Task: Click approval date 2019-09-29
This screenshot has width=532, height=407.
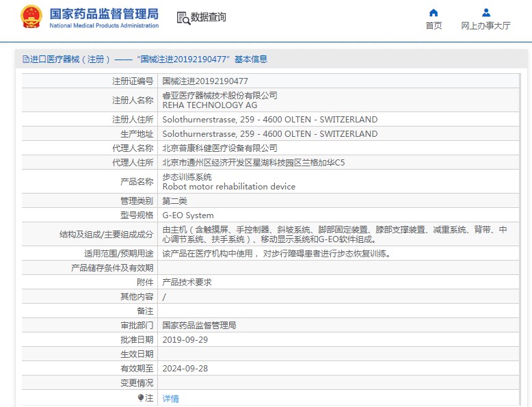Action: coord(185,340)
